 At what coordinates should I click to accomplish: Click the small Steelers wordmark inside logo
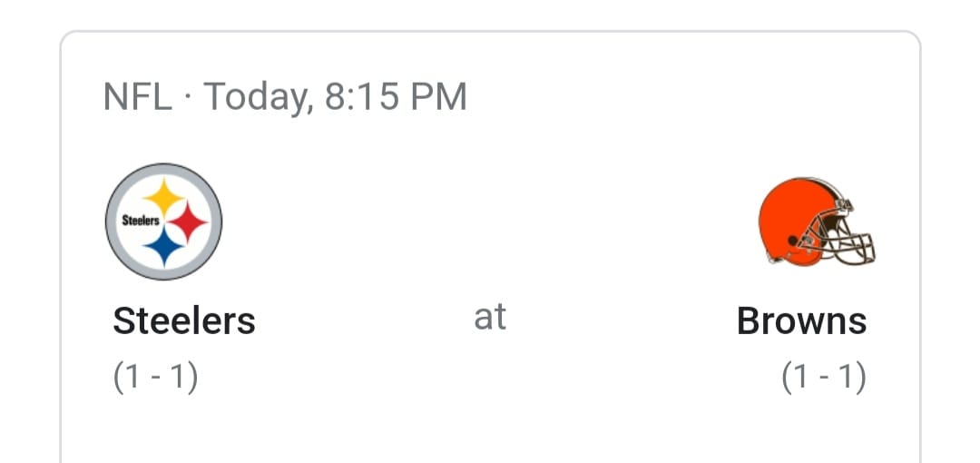pos(141,221)
